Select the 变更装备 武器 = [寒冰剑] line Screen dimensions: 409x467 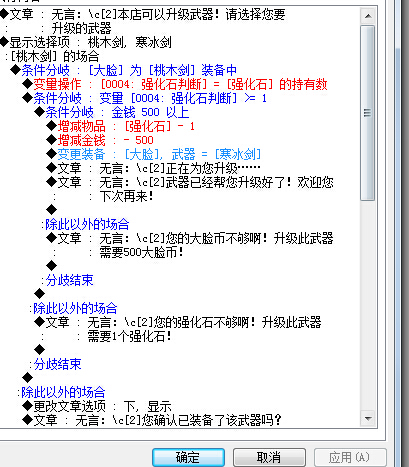(x=154, y=154)
